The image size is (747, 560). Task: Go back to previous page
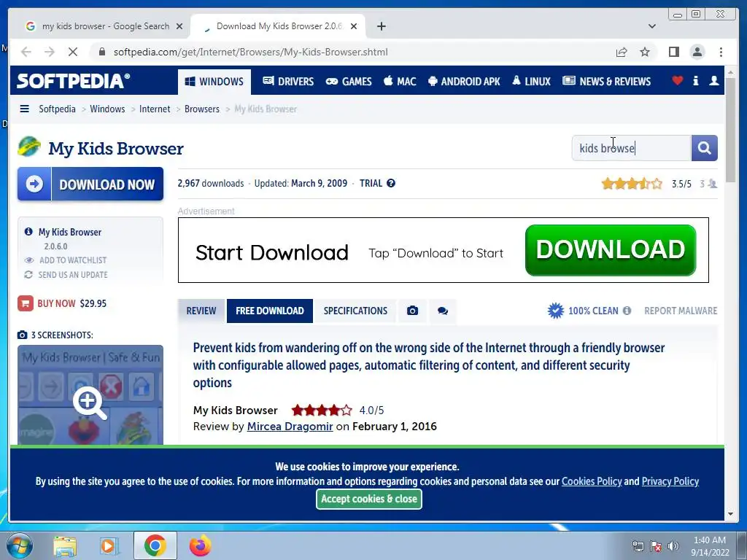(26, 52)
